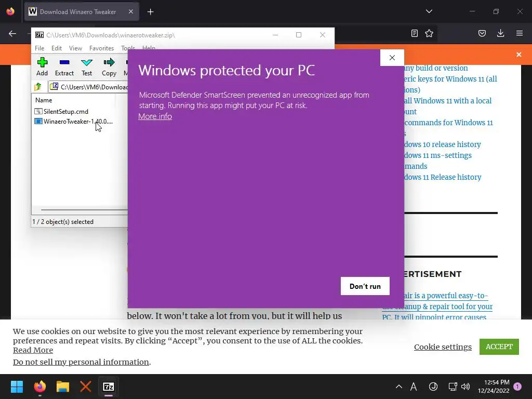The width and height of the screenshot is (532, 399).
Task: Click Don't run button
Action: 365,286
